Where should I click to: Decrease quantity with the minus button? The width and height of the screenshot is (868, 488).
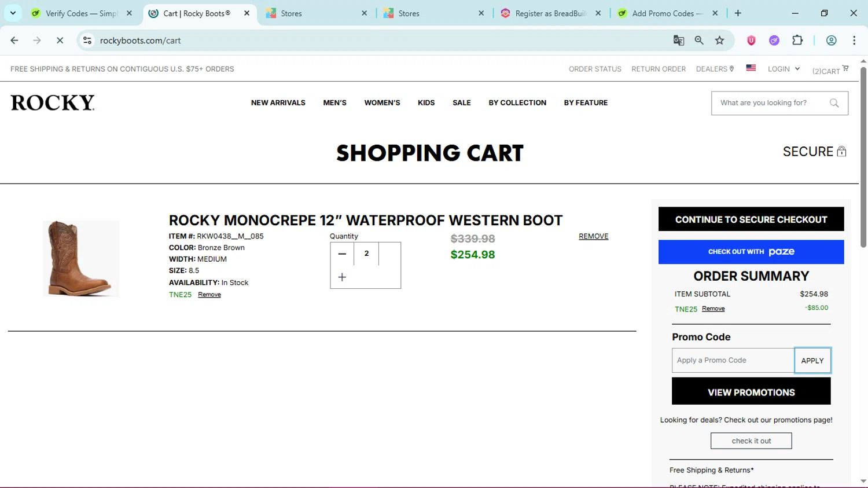(342, 254)
